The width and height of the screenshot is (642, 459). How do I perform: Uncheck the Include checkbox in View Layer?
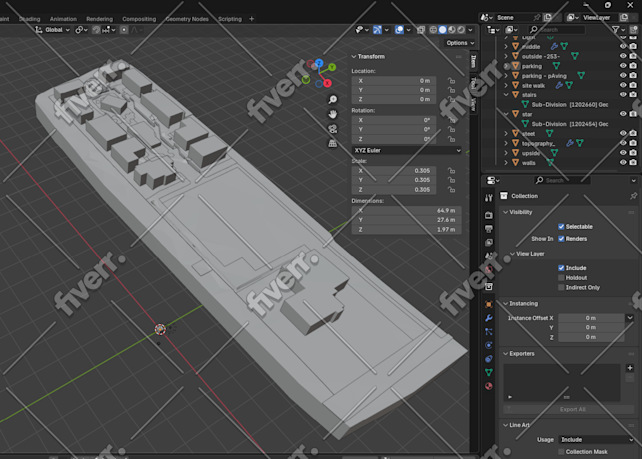561,268
